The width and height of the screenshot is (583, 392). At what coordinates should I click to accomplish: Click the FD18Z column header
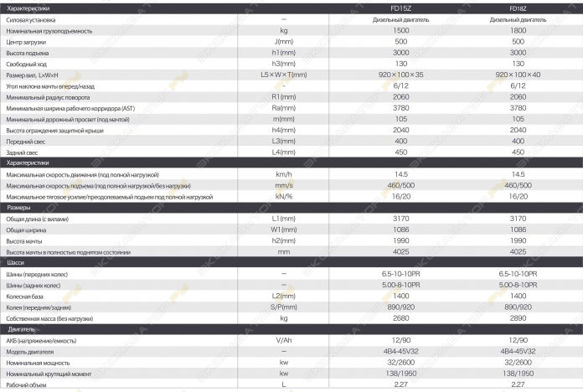(518, 8)
